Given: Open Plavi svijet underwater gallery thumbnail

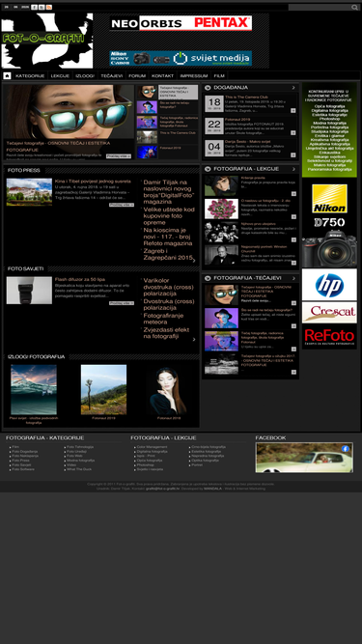Looking at the screenshot, I should point(34,390).
